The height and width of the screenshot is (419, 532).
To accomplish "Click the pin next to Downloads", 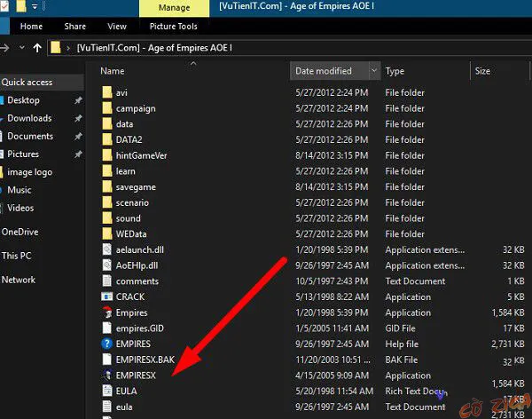I will tap(78, 119).
